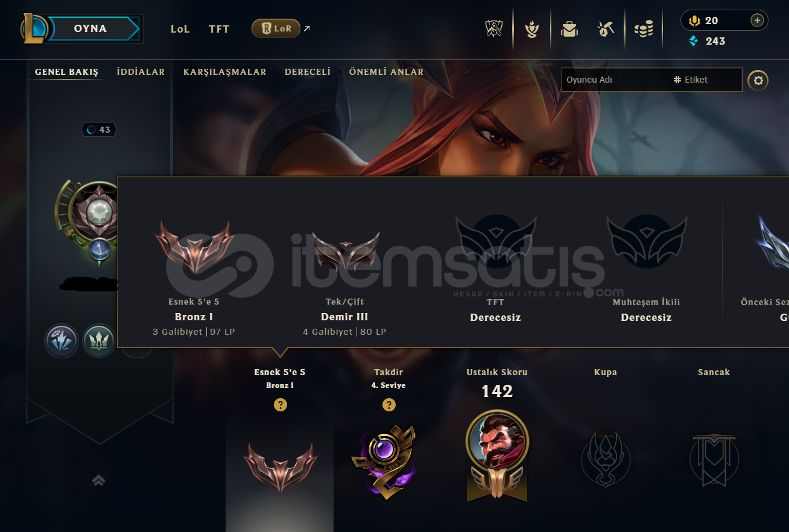This screenshot has width=789, height=532.
Task: Click the Oyuncu Adı search field
Action: (x=615, y=80)
